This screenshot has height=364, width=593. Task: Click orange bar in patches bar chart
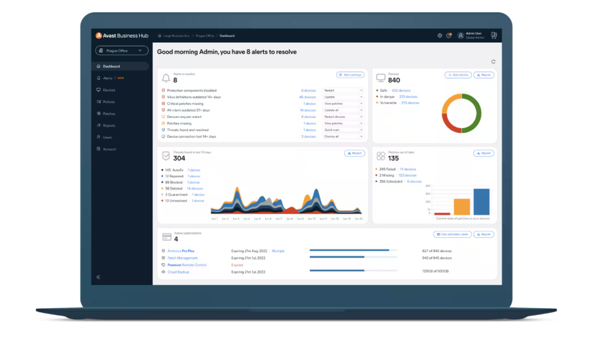tap(461, 207)
